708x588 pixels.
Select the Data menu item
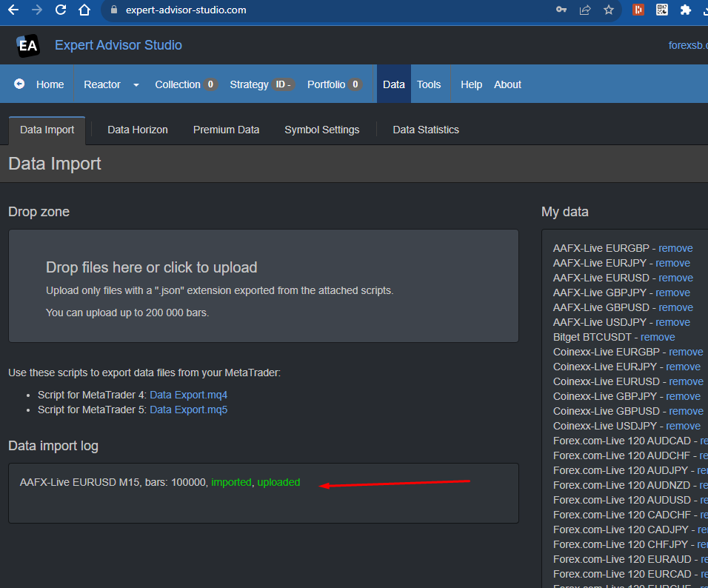click(x=394, y=84)
